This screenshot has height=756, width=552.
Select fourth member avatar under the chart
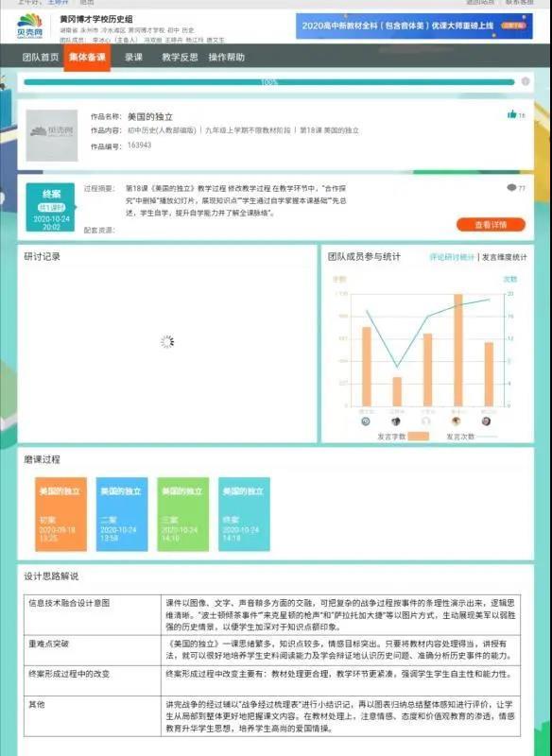coord(457,421)
